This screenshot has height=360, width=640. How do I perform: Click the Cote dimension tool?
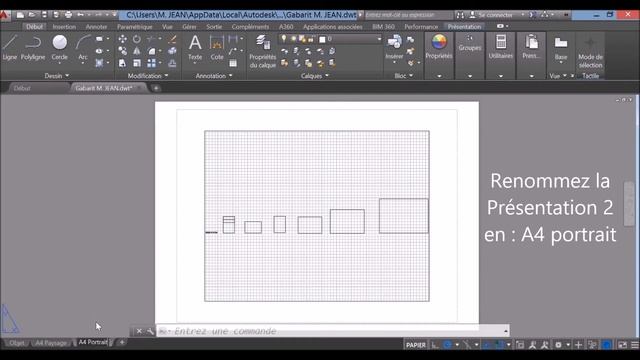[x=217, y=47]
